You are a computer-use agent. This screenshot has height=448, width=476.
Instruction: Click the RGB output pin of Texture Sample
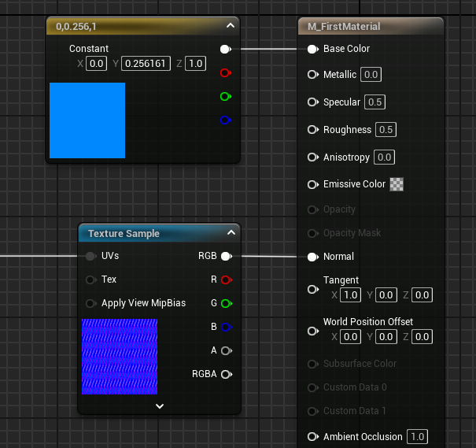227,257
